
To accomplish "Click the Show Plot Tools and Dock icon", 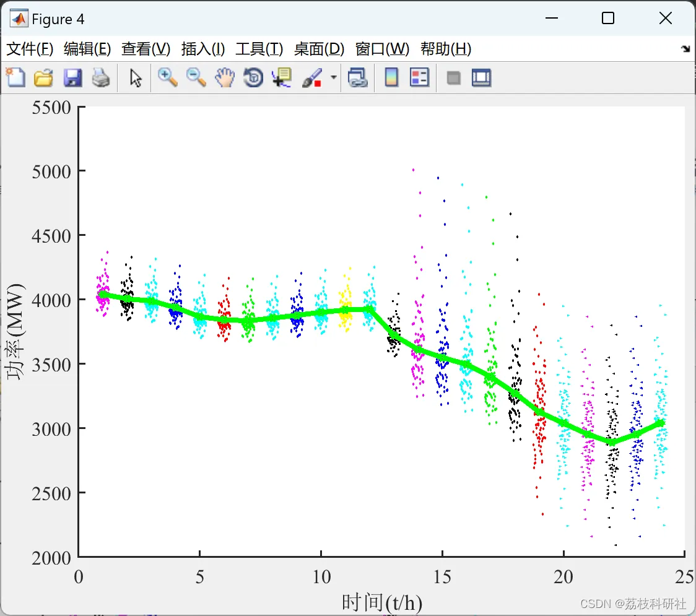I will tap(481, 77).
